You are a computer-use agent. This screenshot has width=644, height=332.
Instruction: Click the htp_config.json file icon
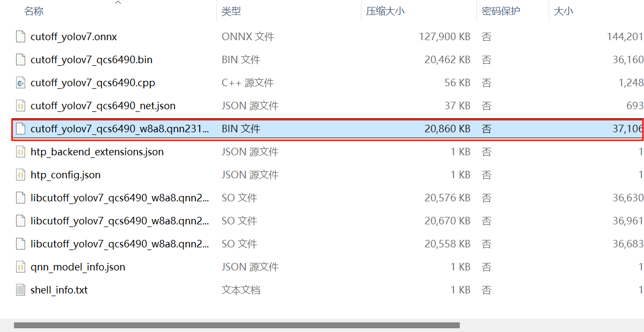(21, 175)
